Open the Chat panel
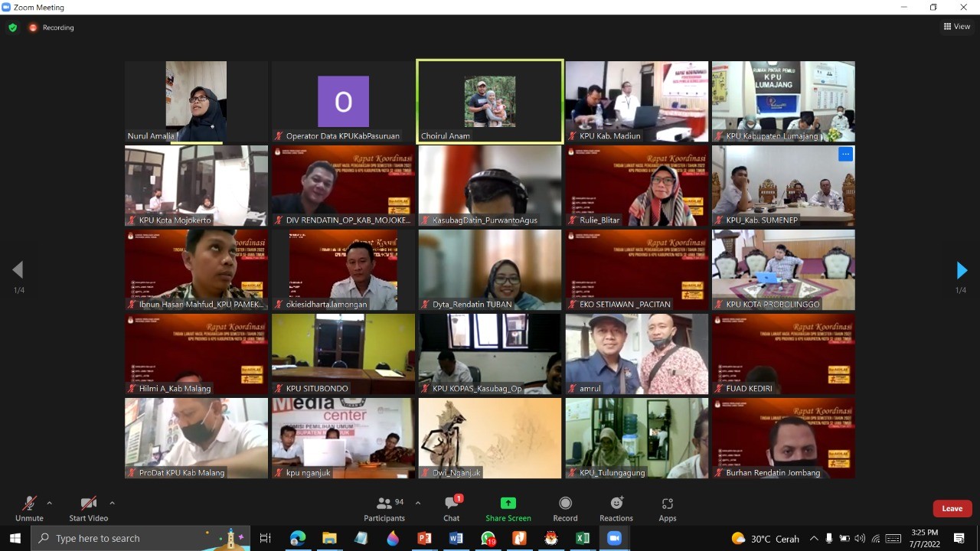Image resolution: width=980 pixels, height=551 pixels. 452,508
